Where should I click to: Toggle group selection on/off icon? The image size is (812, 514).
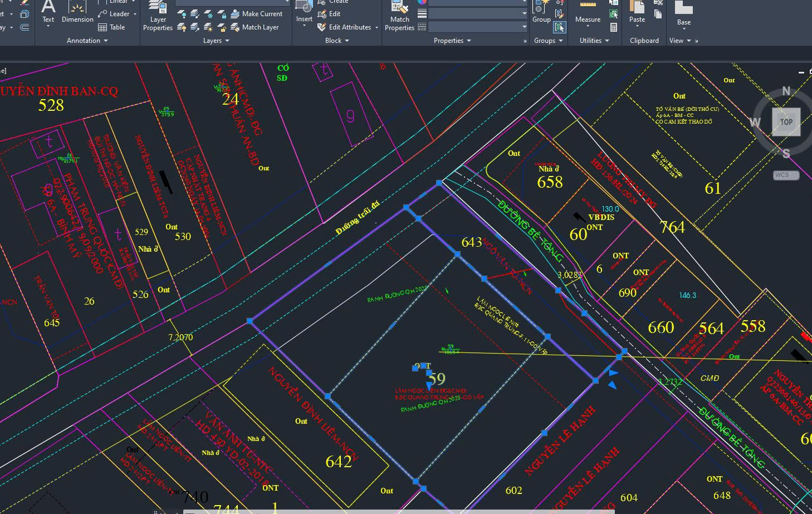[x=559, y=27]
